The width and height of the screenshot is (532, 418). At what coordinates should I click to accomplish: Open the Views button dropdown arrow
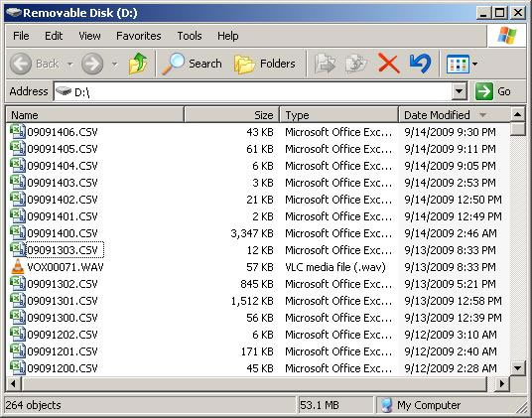tap(474, 64)
